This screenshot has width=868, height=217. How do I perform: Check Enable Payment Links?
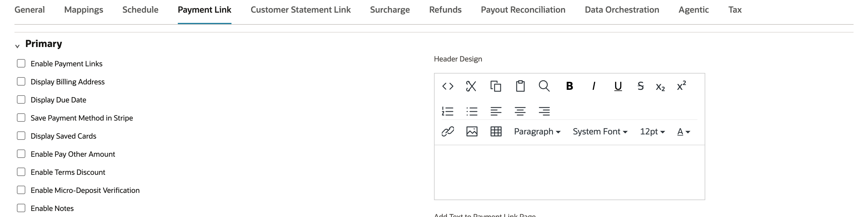pos(21,63)
